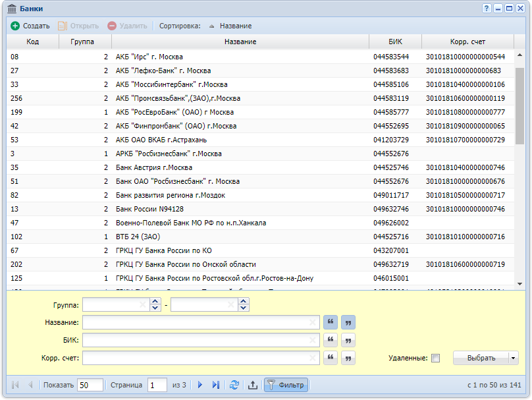532x400 pixels.
Task: Click closing quote button beside Корр. счет
Action: tap(348, 358)
